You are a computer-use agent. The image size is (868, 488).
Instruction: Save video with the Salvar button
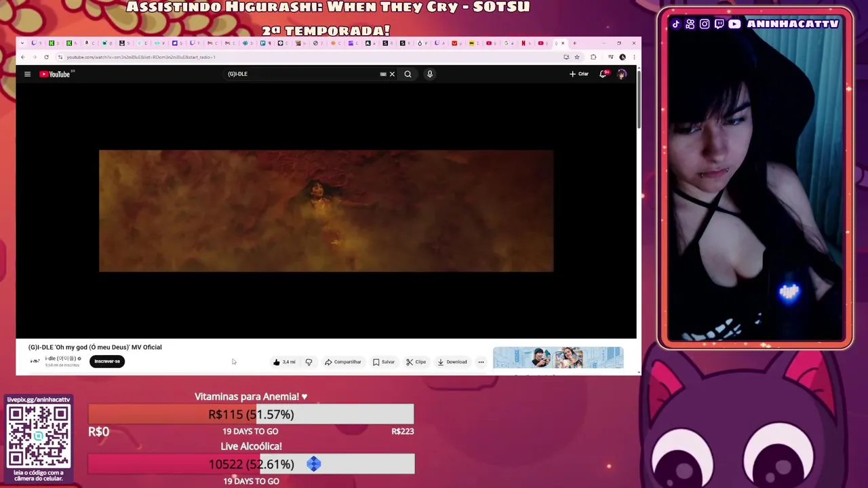click(384, 362)
